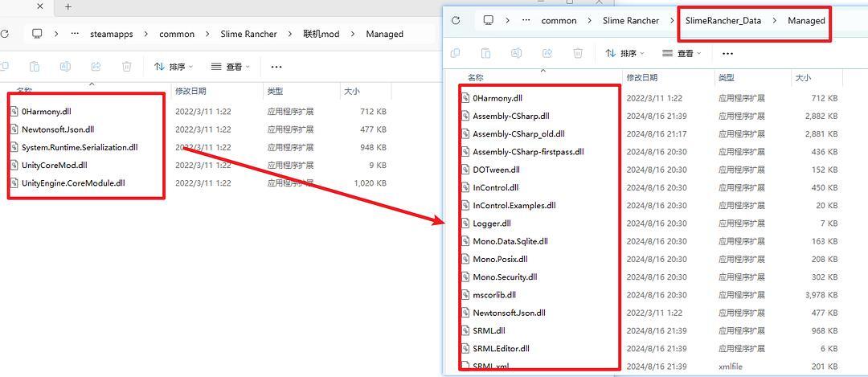Click the This PC monitor icon in right window
This screenshot has height=377, width=868.
pyautogui.click(x=489, y=20)
